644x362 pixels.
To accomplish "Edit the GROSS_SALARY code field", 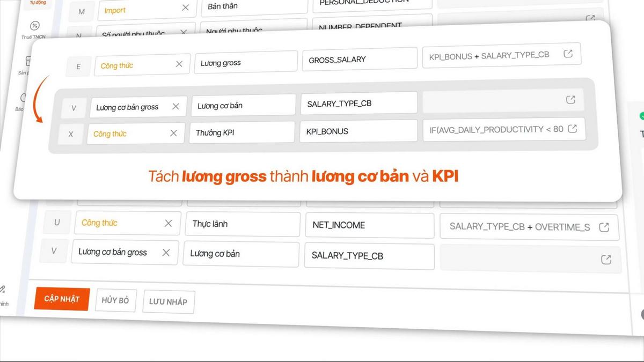I will pos(360,58).
